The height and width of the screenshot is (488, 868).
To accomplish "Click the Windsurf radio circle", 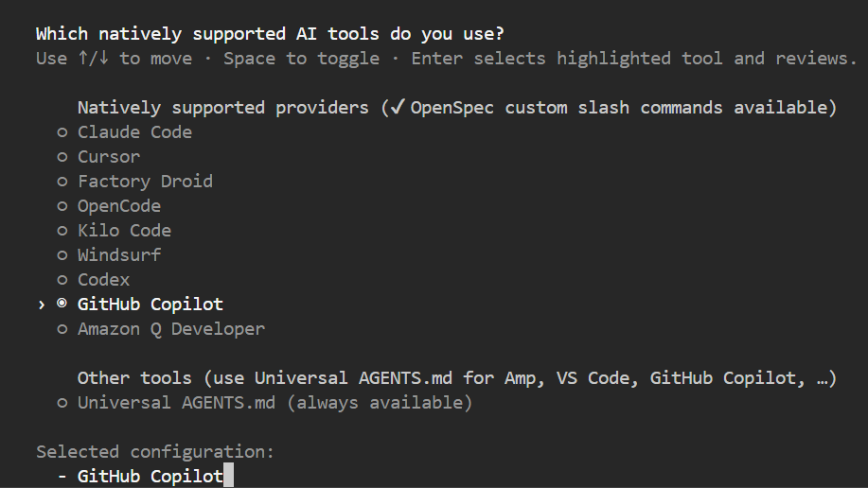I will point(62,255).
